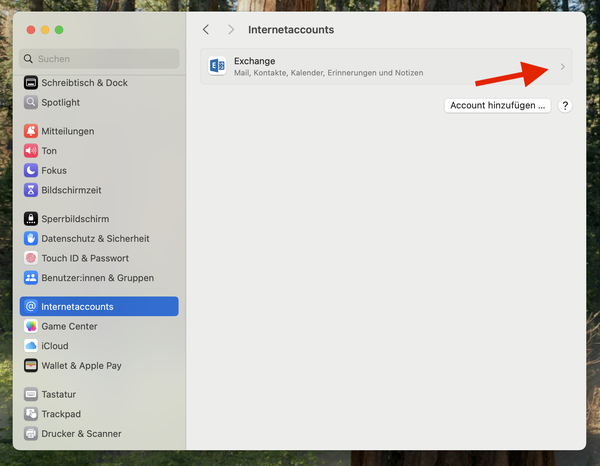Select Sperrbildschirm in the sidebar

click(75, 219)
